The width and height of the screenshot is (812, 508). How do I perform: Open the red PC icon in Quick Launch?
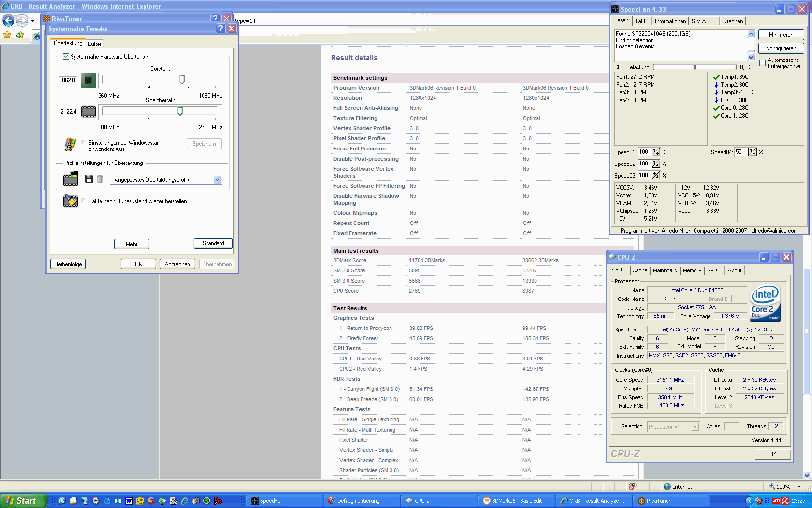coord(218,501)
